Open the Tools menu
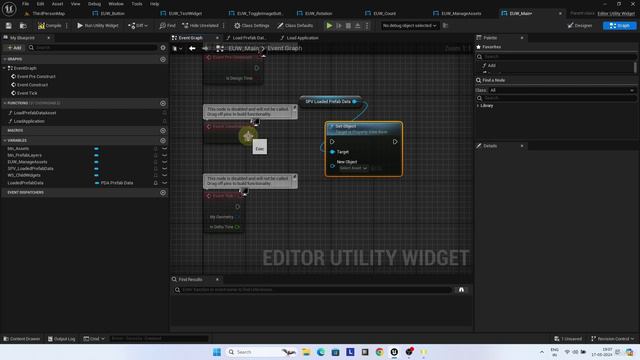Image resolution: width=640 pixels, height=360 pixels. click(x=137, y=4)
